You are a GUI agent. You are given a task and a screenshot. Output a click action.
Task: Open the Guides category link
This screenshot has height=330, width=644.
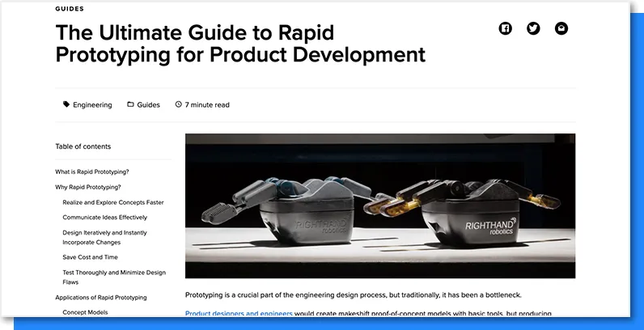tap(148, 105)
